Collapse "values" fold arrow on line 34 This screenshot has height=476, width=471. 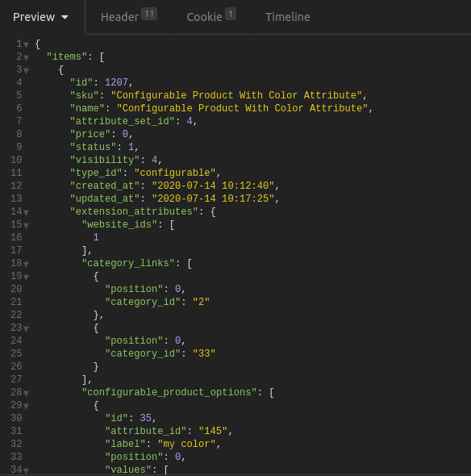[x=26, y=470]
